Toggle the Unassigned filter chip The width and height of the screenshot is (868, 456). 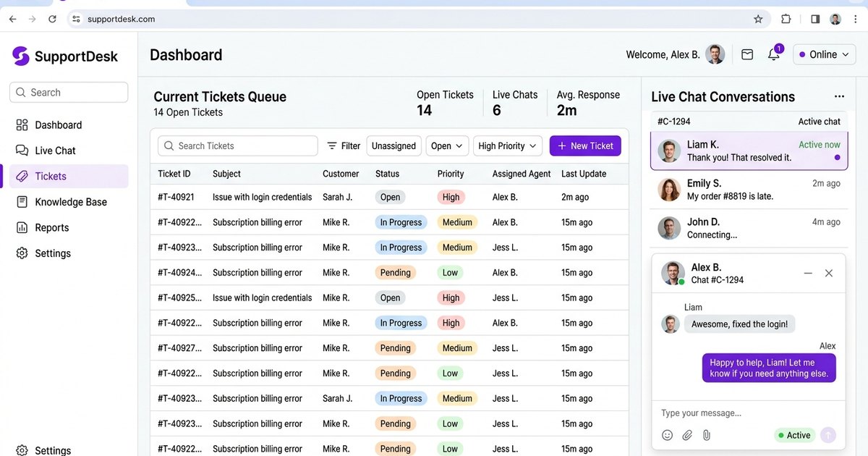coord(393,145)
